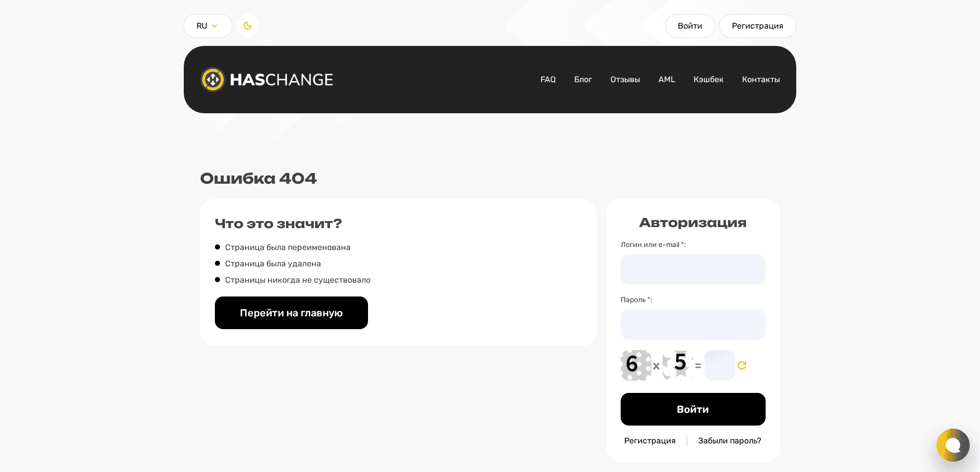980x472 pixels.
Task: Open Регистрация from the top bar
Action: 757,26
